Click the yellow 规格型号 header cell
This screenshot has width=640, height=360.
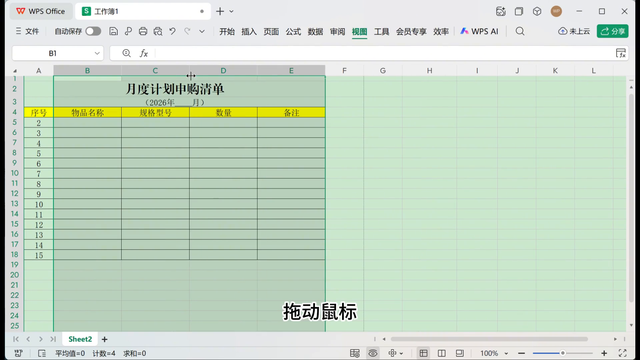click(155, 113)
